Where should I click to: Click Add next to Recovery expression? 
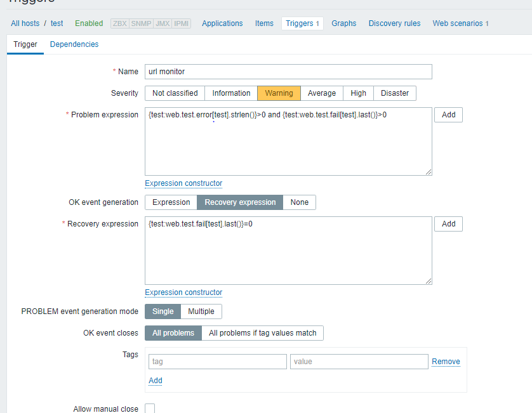(x=448, y=224)
